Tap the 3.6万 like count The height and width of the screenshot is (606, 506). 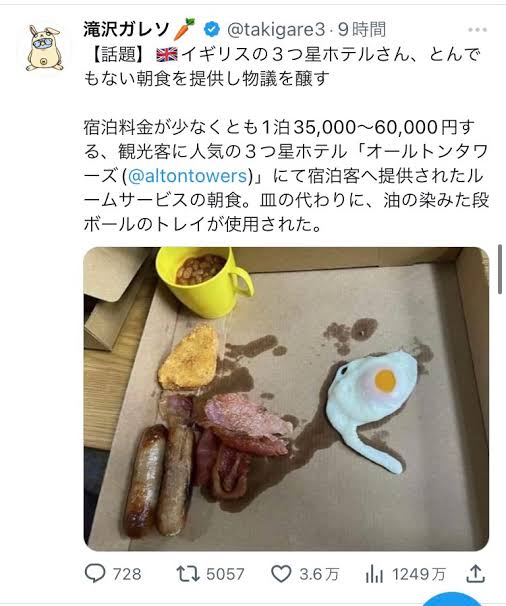click(x=319, y=574)
